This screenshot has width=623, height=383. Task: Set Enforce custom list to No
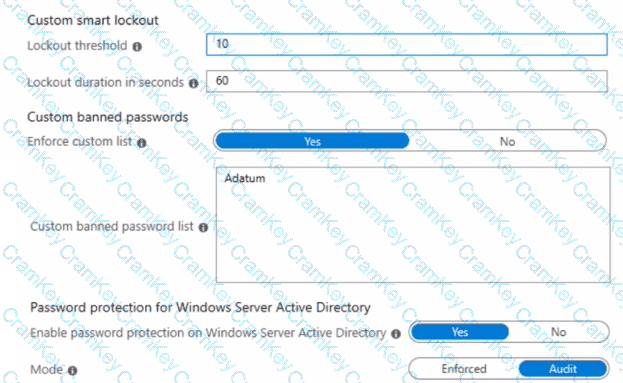tap(507, 141)
